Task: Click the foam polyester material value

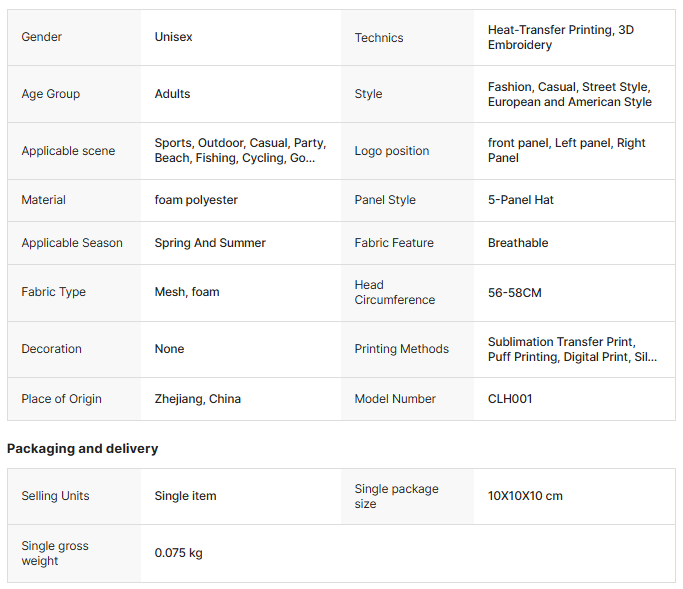Action: 196,200
